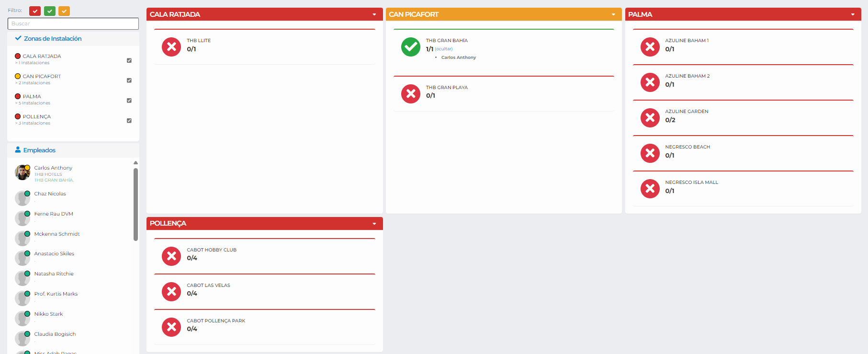
Task: Click the Buscar search field
Action: pyautogui.click(x=73, y=23)
